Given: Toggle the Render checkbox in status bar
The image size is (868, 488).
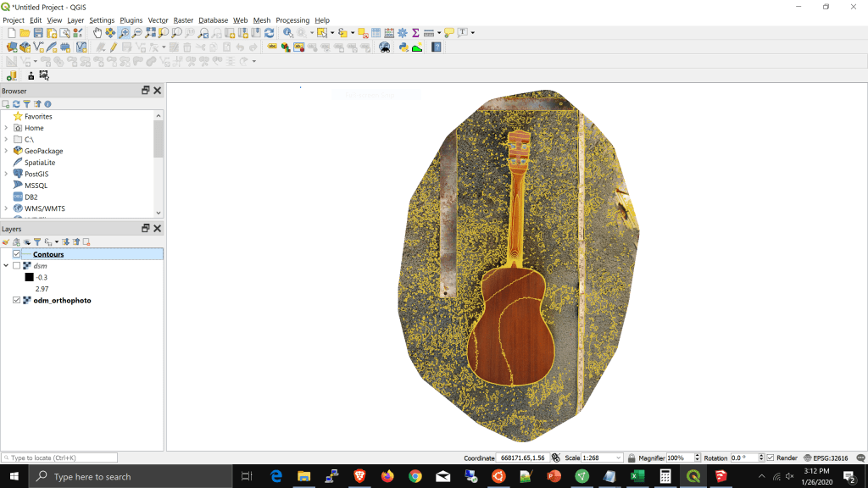Looking at the screenshot, I should pyautogui.click(x=771, y=457).
